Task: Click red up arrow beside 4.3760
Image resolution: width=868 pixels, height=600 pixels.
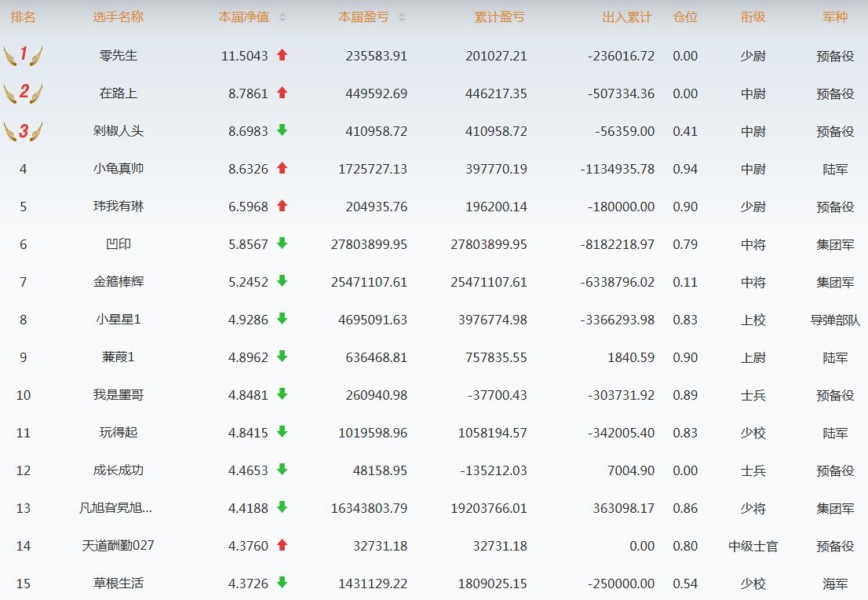Action: [x=283, y=545]
